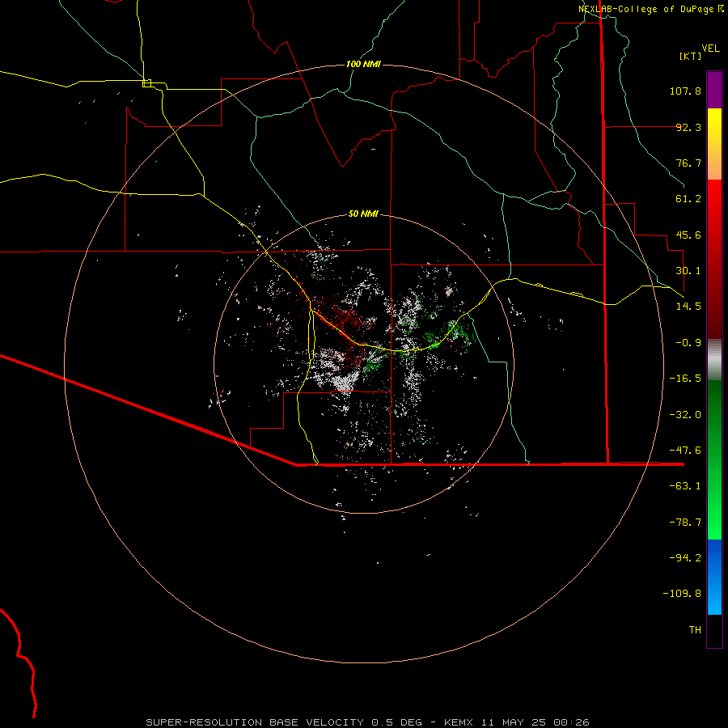Click the 14.5 velocity scale value

688,307
